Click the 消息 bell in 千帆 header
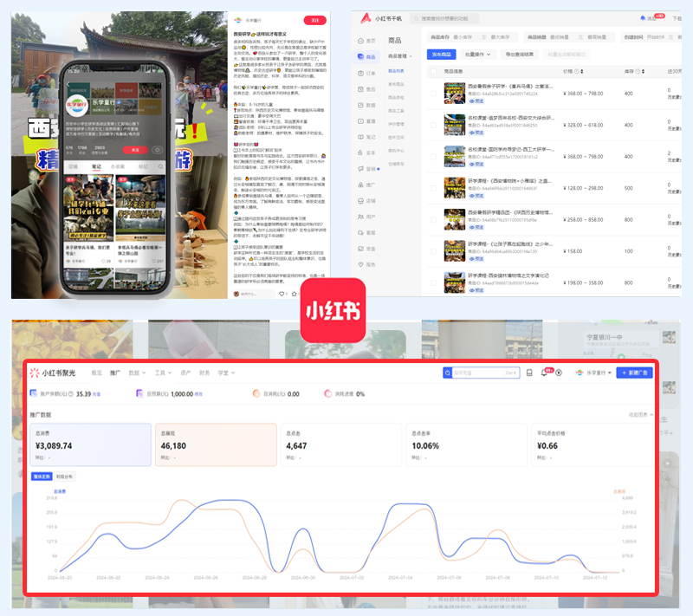The image size is (693, 616). pos(643,18)
